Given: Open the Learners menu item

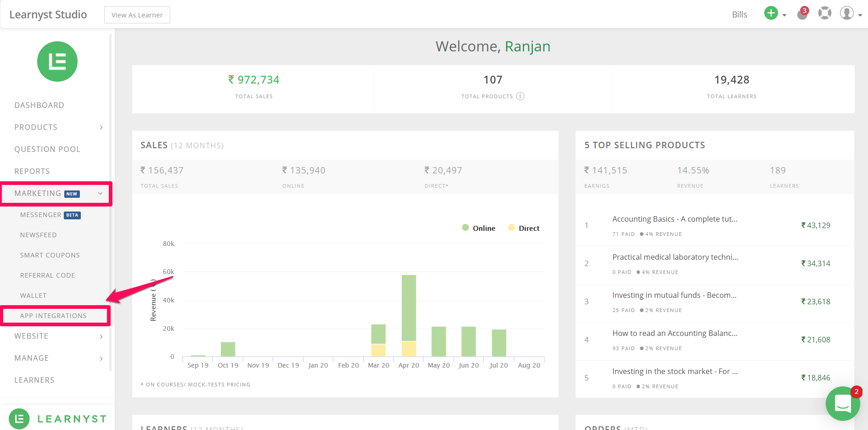Looking at the screenshot, I should point(34,380).
